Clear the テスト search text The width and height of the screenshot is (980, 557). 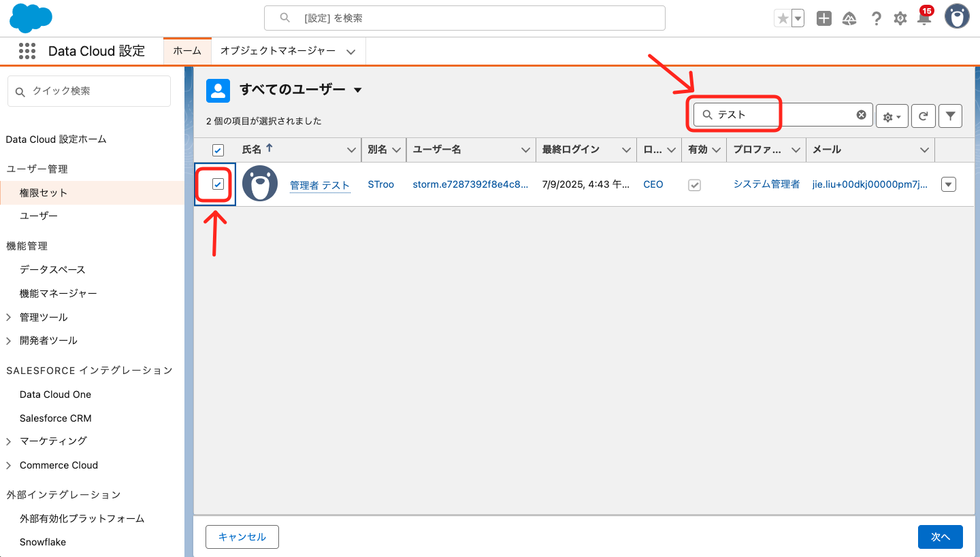tap(861, 115)
